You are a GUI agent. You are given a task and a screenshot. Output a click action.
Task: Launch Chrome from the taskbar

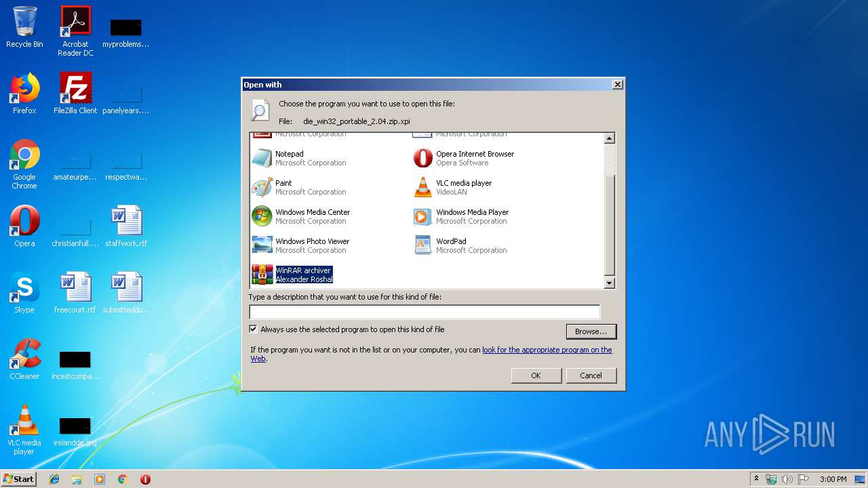[123, 479]
